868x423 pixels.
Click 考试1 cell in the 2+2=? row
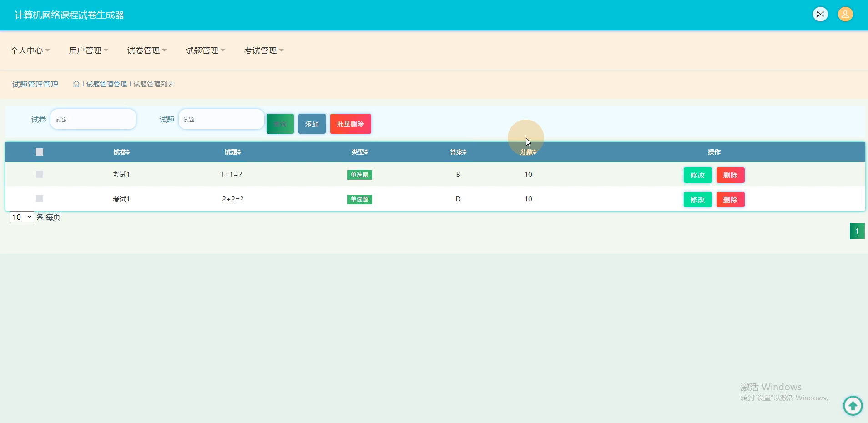121,199
